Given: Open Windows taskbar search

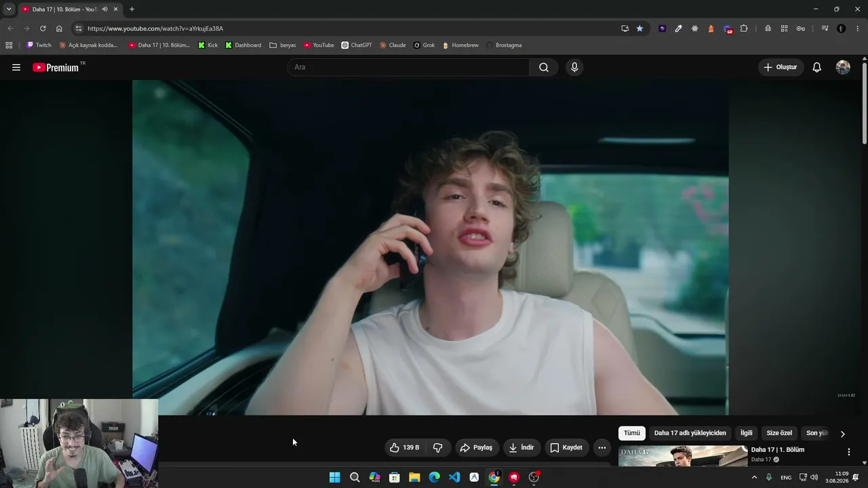Looking at the screenshot, I should (355, 477).
